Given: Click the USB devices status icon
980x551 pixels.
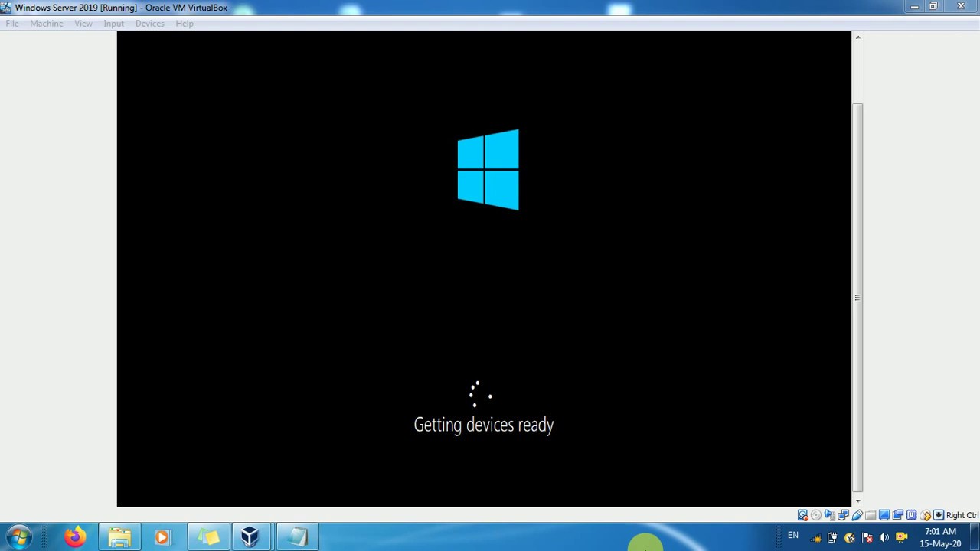Looking at the screenshot, I should [857, 515].
